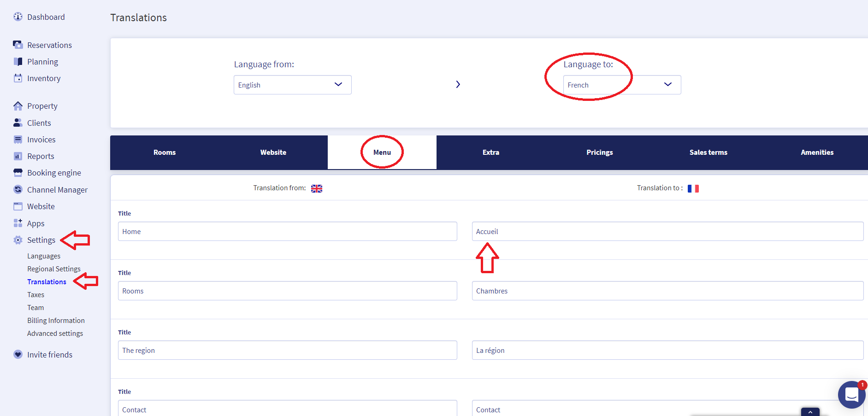Switch to the Rooms tab
The width and height of the screenshot is (868, 416).
165,152
